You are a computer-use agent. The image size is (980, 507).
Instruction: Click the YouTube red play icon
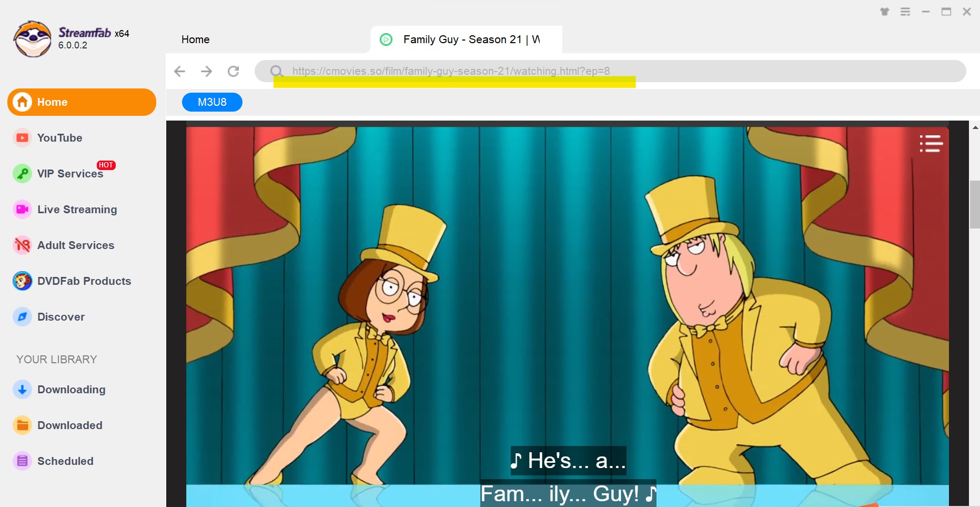pyautogui.click(x=22, y=138)
